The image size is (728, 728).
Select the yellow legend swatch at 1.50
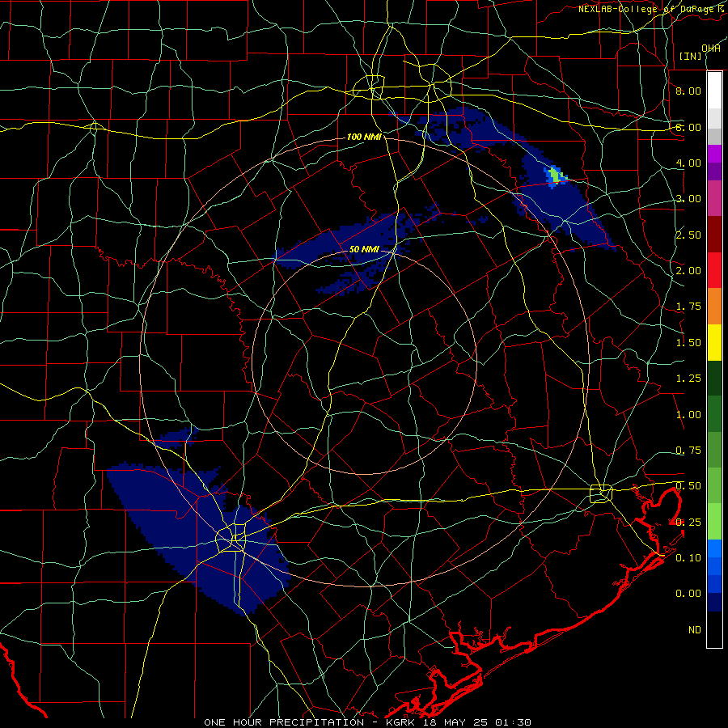point(714,342)
